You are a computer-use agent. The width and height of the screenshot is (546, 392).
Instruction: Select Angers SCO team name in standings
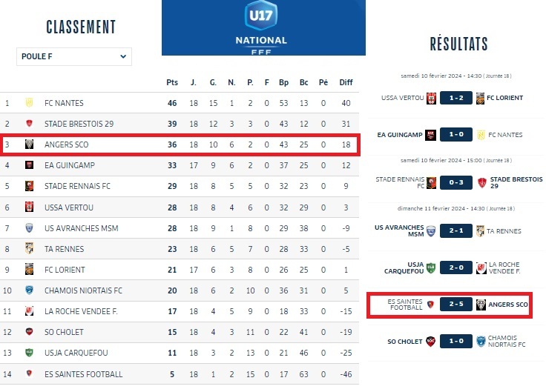(66, 144)
